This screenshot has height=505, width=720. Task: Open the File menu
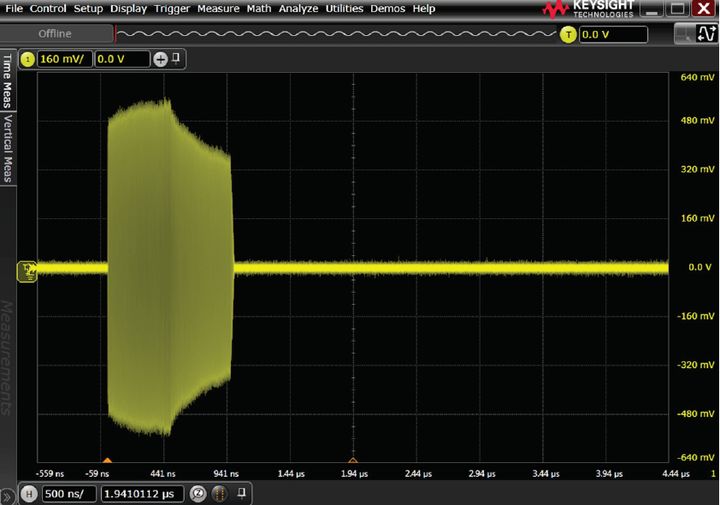click(x=14, y=8)
